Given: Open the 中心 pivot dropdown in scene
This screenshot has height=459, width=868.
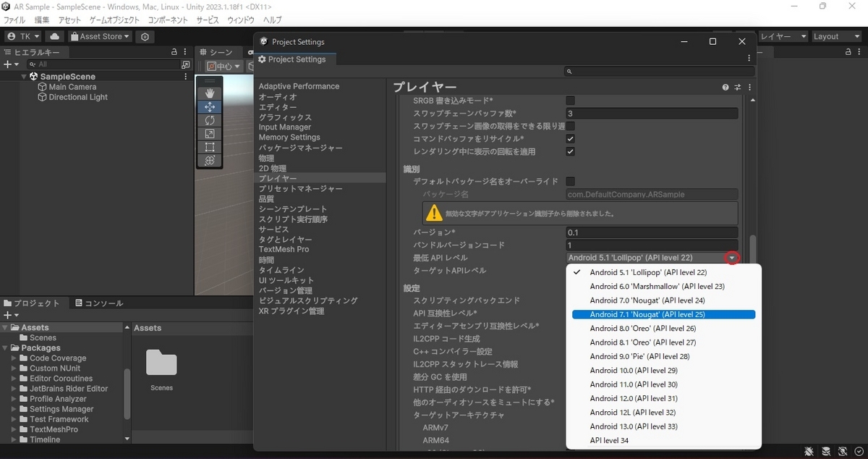Looking at the screenshot, I should 225,66.
